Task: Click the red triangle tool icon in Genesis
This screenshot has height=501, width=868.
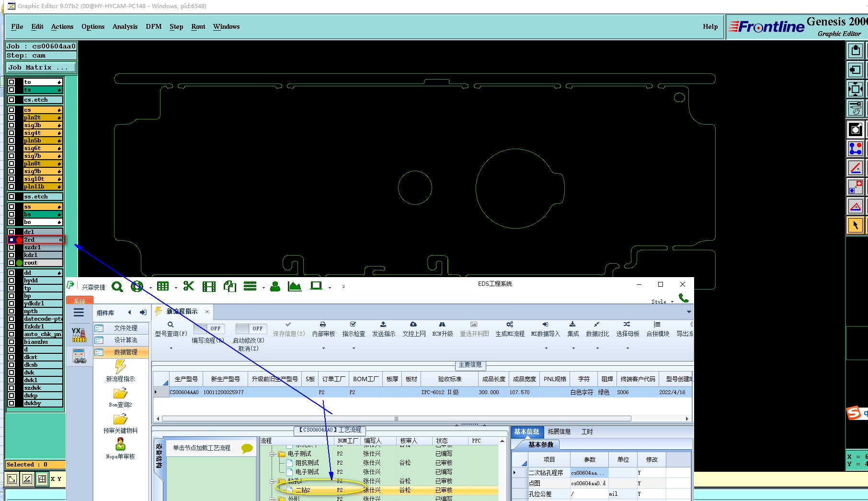Action: 856,207
